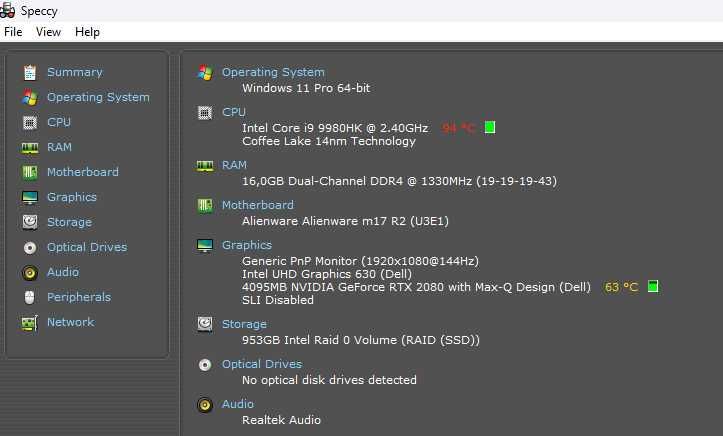This screenshot has height=436, width=723.
Task: Click the Audio speaker icon in sidebar
Action: [x=30, y=272]
